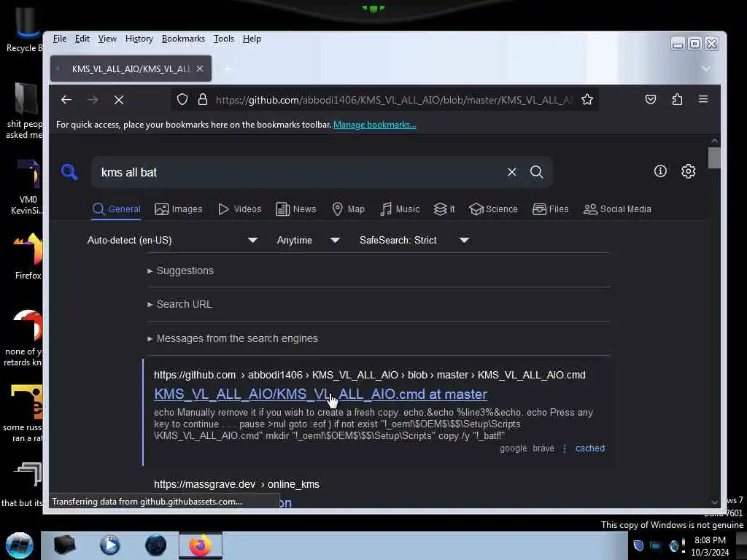Viewport: 747px width, 560px height.
Task: Open the Firefox hamburger application menu
Action: pos(703,99)
